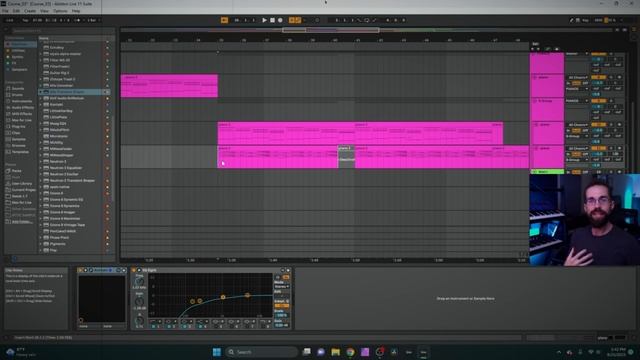Click the Save Preset icon on EQ Eight
Image resolution: width=640 pixels, height=360 pixels.
pos(287,270)
